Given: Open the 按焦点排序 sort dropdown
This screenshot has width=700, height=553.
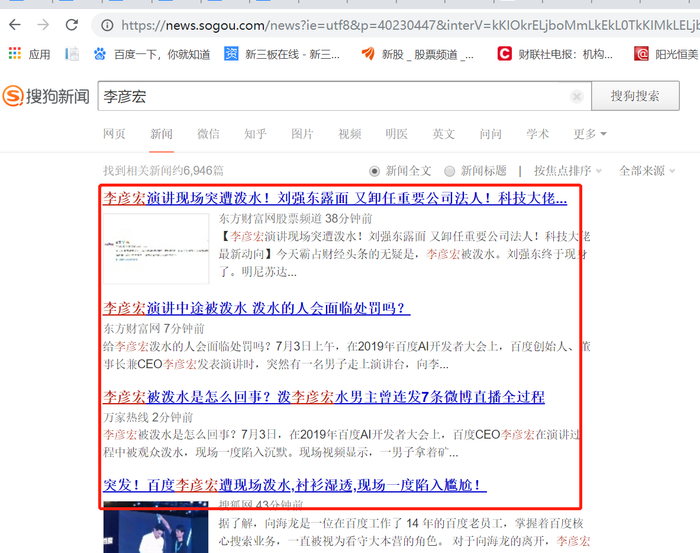Looking at the screenshot, I should click(568, 170).
